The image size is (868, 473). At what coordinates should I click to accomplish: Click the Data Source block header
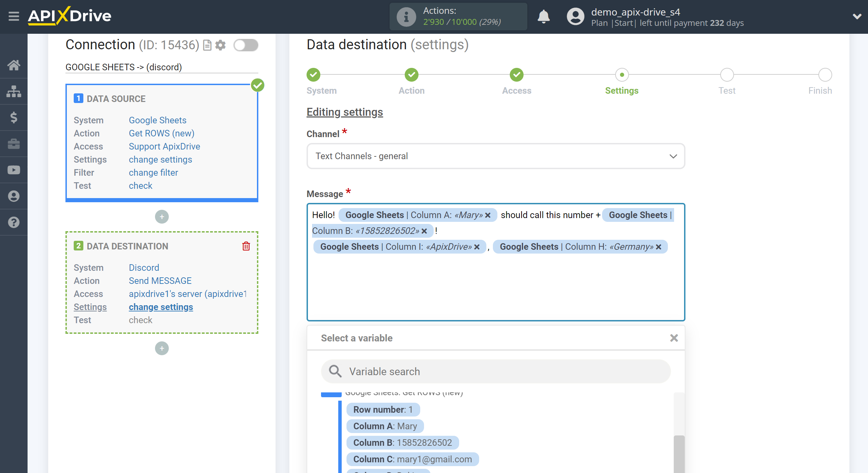116,99
